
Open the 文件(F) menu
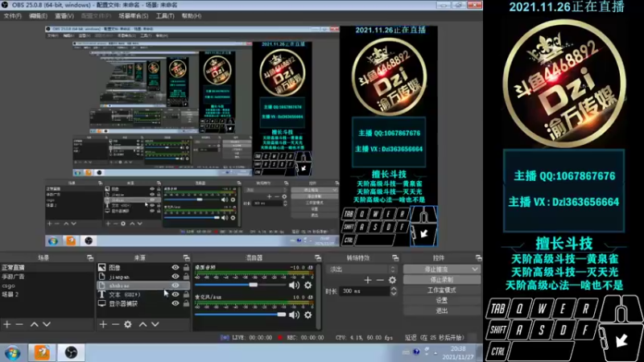pyautogui.click(x=12, y=16)
